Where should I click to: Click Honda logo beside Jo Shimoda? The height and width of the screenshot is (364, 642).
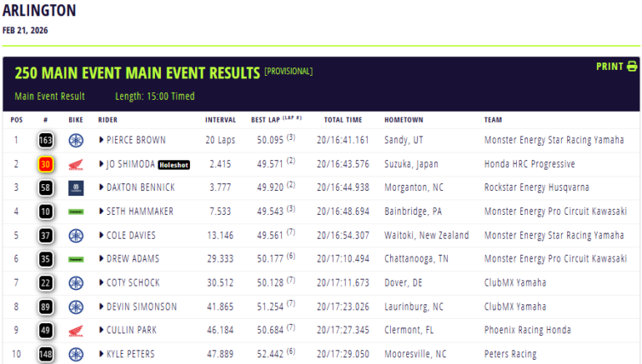click(x=76, y=165)
